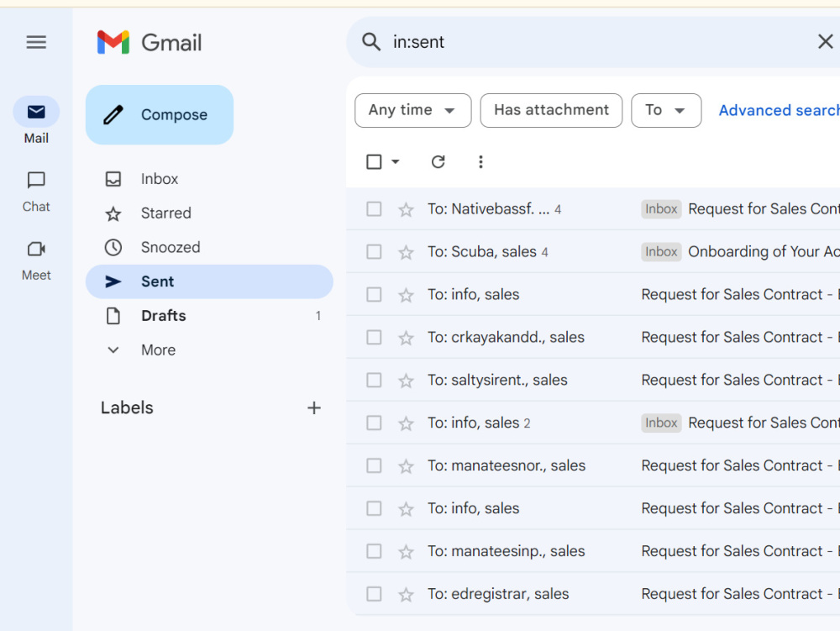Open the email to crkayakandd., sales

[x=593, y=338]
